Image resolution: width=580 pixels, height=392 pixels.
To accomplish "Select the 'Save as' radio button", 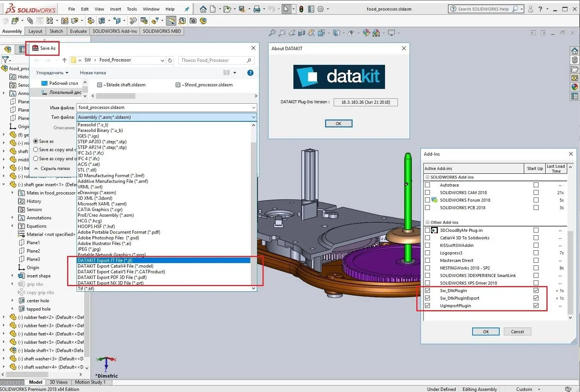I will [x=36, y=141].
